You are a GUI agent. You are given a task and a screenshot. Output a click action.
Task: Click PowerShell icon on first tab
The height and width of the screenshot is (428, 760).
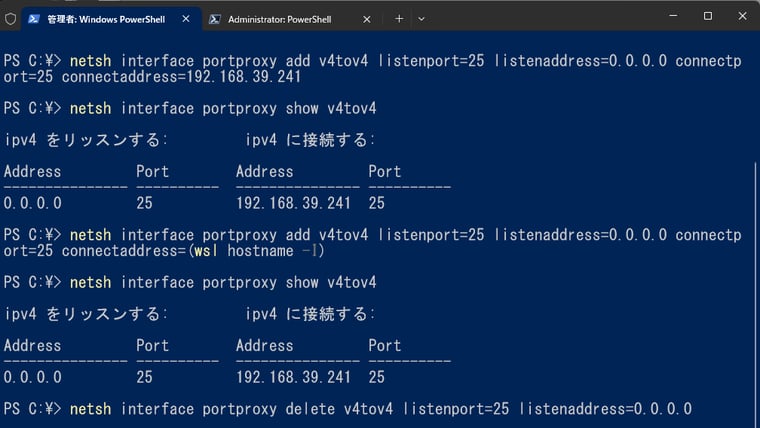(x=33, y=19)
